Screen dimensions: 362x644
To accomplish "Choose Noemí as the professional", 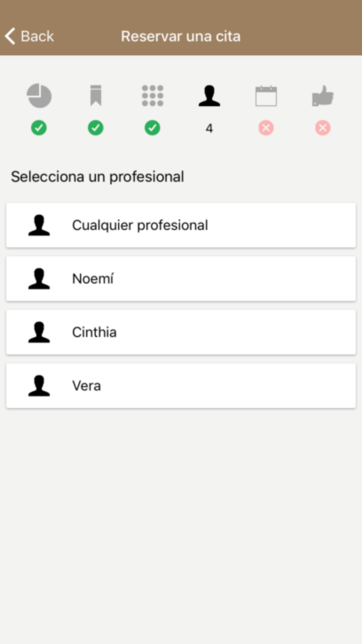I will point(181,279).
